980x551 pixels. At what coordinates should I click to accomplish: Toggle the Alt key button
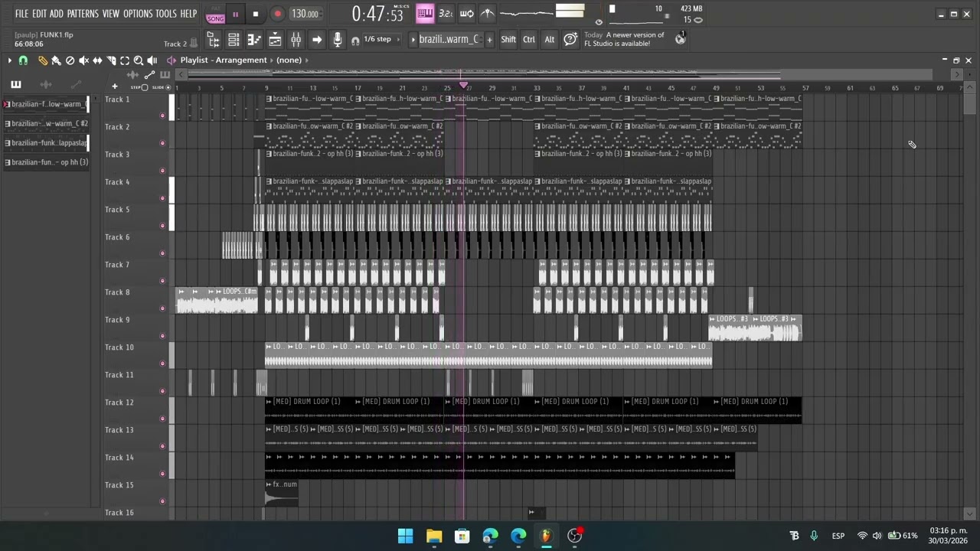click(550, 40)
